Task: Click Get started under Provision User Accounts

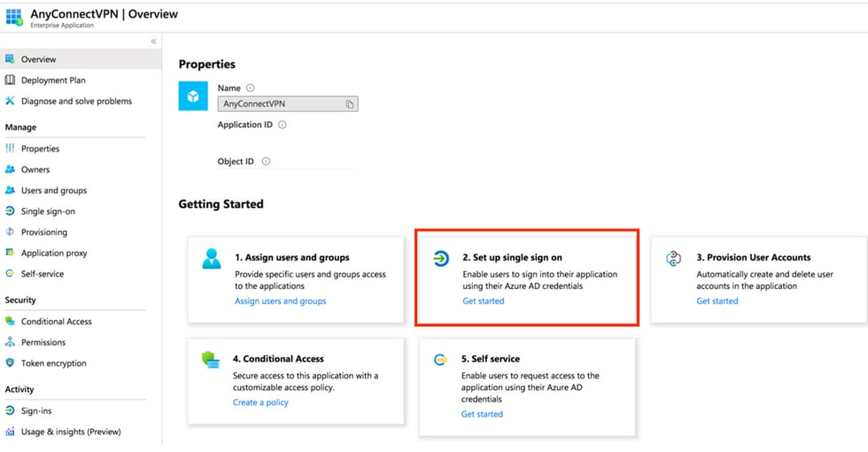Action: click(x=717, y=300)
